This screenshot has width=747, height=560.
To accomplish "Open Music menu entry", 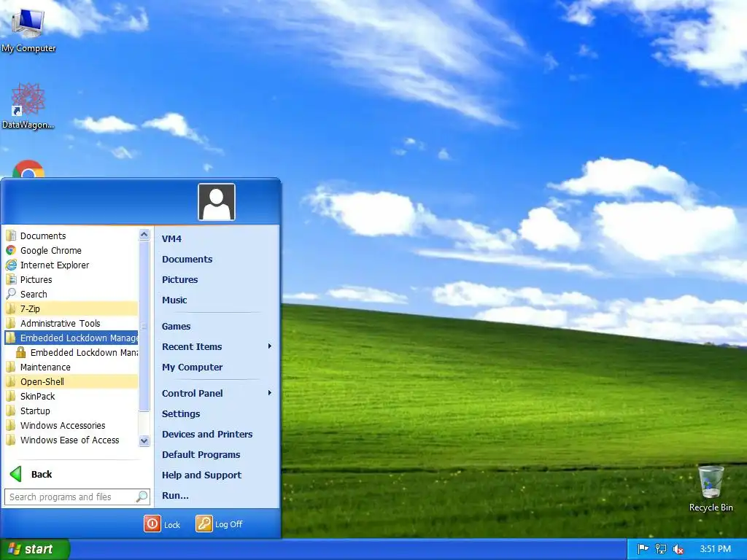I will [x=174, y=300].
